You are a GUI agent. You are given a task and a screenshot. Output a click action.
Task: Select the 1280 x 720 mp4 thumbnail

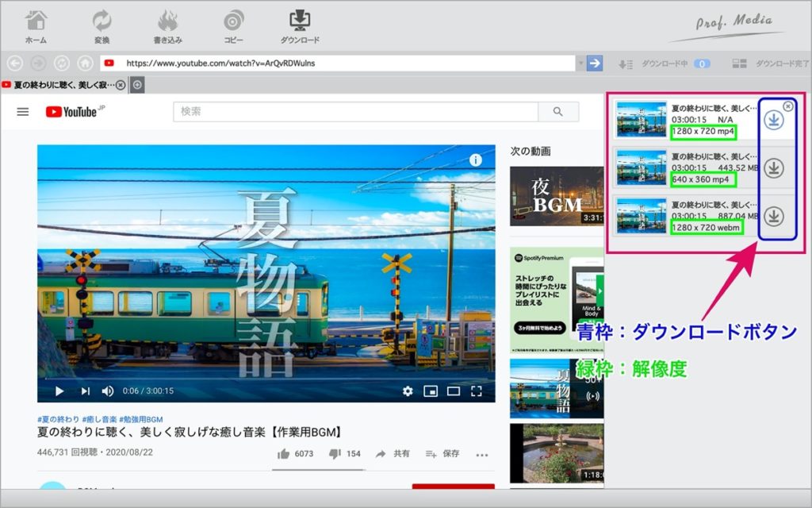641,119
